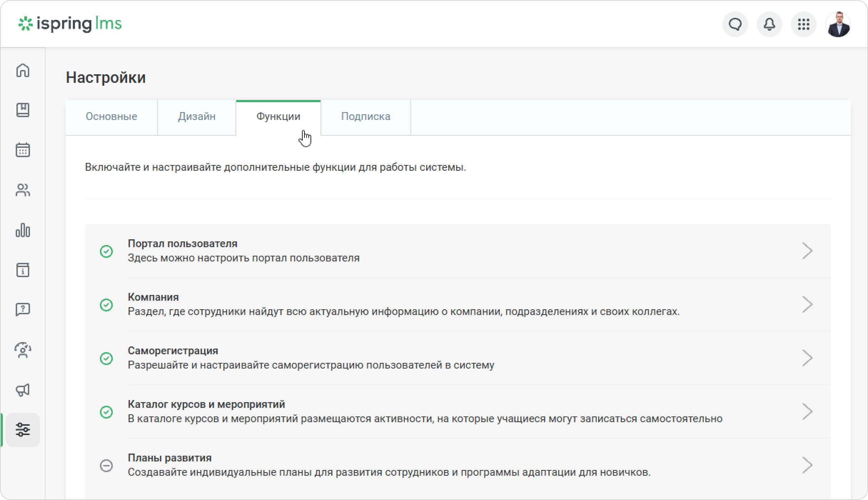The height and width of the screenshot is (500, 868).
Task: Open the users icon in sidebar
Action: coord(23,190)
